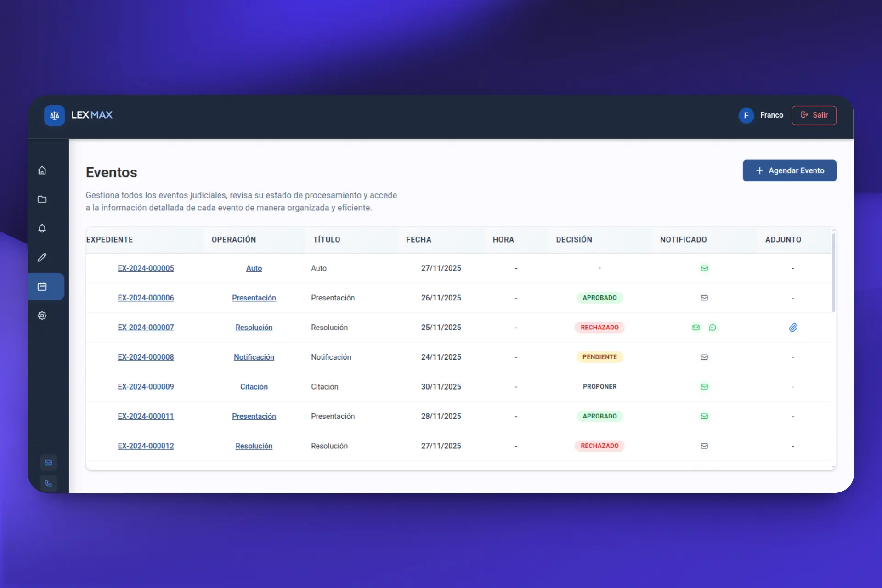The height and width of the screenshot is (588, 882).
Task: Click the Fecha column header
Action: 418,240
